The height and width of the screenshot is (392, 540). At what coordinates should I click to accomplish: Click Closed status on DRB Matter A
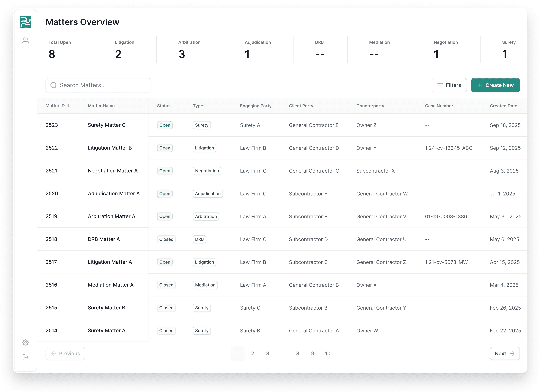pos(166,239)
